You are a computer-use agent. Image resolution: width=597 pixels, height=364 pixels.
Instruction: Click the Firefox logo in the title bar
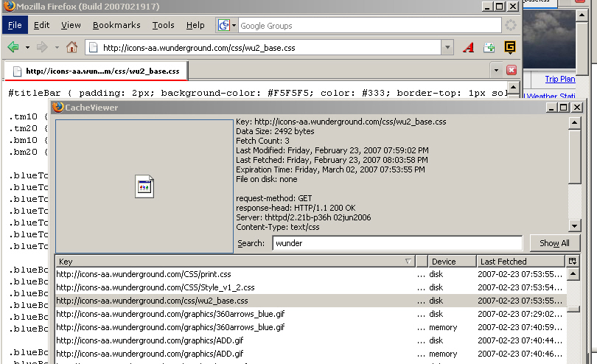10,6
